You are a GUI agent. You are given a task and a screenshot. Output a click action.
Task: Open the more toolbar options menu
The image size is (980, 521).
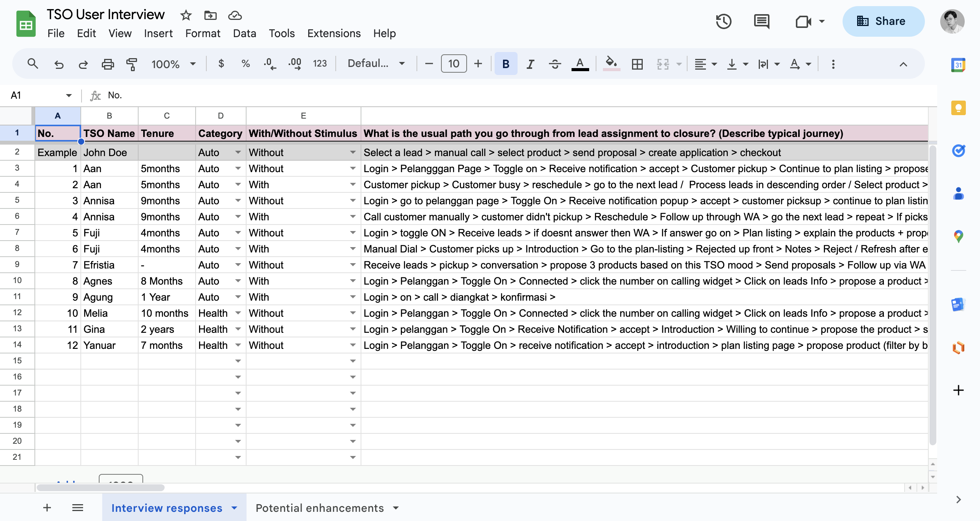(833, 64)
